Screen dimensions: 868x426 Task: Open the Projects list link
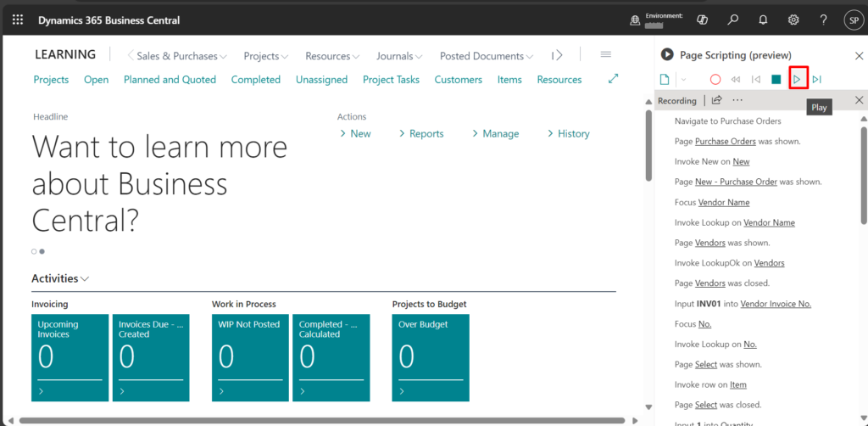coord(51,80)
